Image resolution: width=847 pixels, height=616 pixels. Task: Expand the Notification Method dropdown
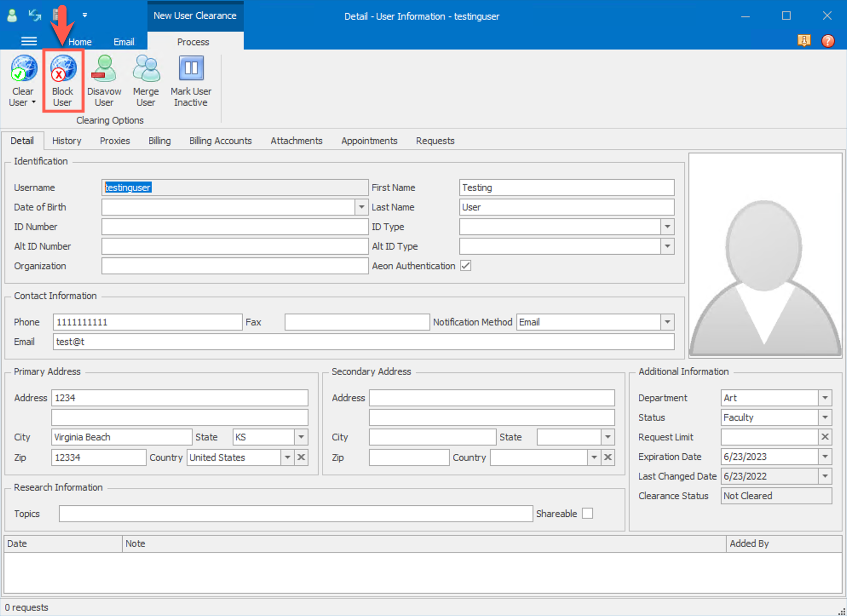point(667,322)
